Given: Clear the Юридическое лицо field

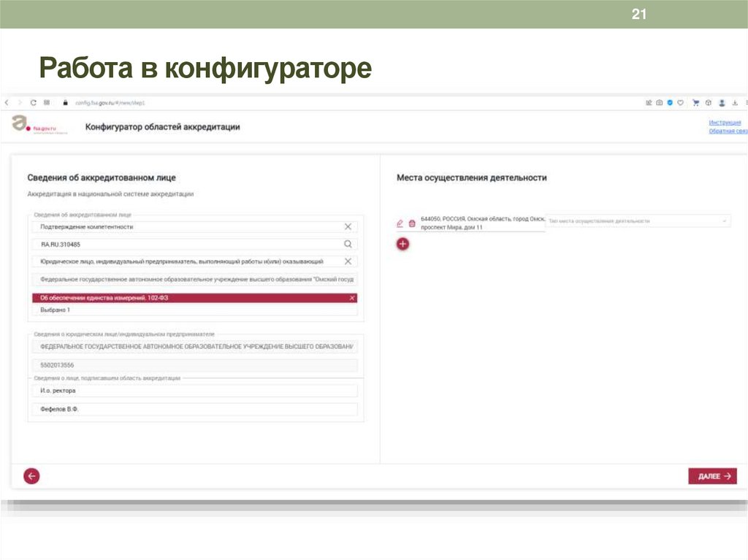Looking at the screenshot, I should pyautogui.click(x=348, y=261).
